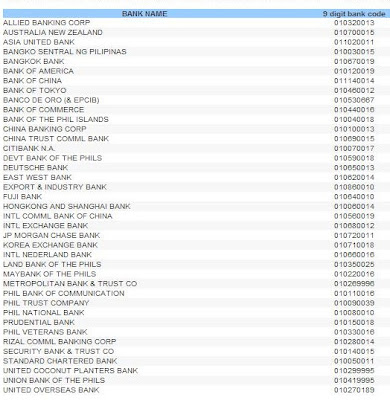390x400 pixels.
Task: Select MAYBANK OF THE PHILS
Action: coord(49,274)
